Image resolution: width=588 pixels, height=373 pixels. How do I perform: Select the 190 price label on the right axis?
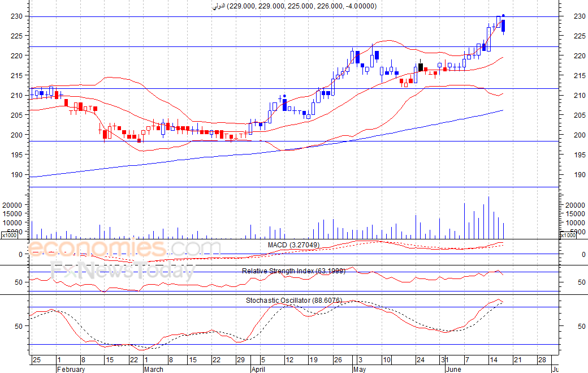pos(580,174)
